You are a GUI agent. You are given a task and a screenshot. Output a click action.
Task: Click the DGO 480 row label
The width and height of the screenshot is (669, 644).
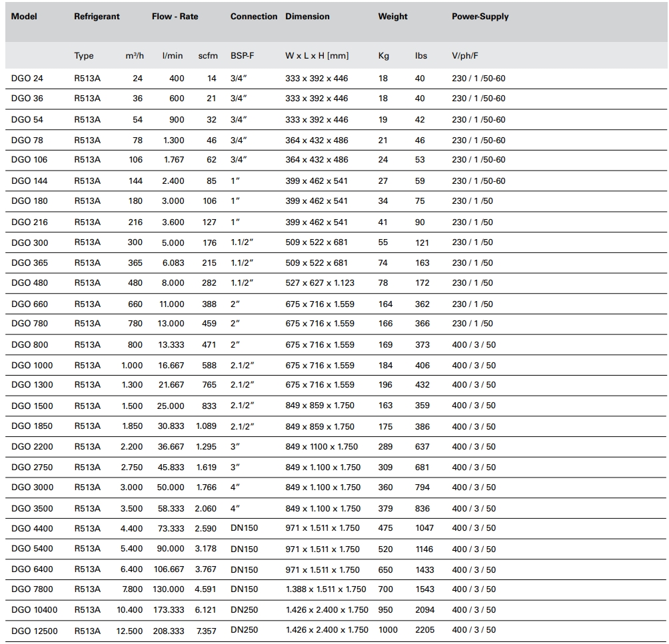(x=29, y=283)
